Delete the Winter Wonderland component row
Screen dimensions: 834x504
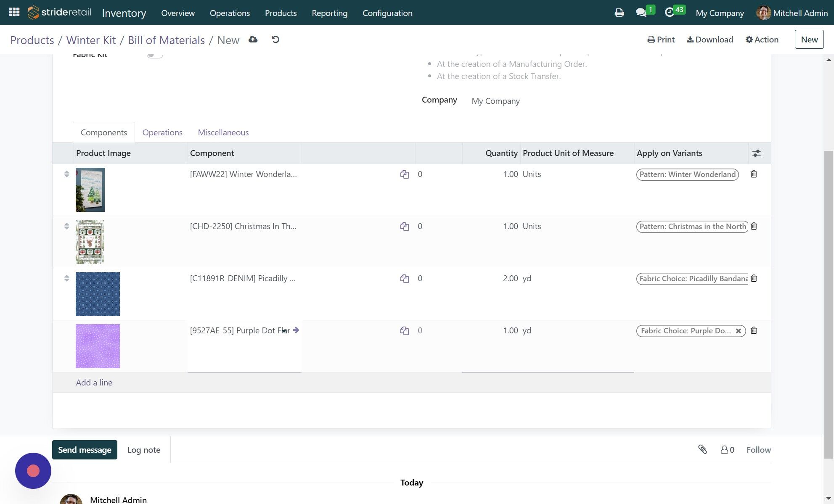pyautogui.click(x=754, y=174)
